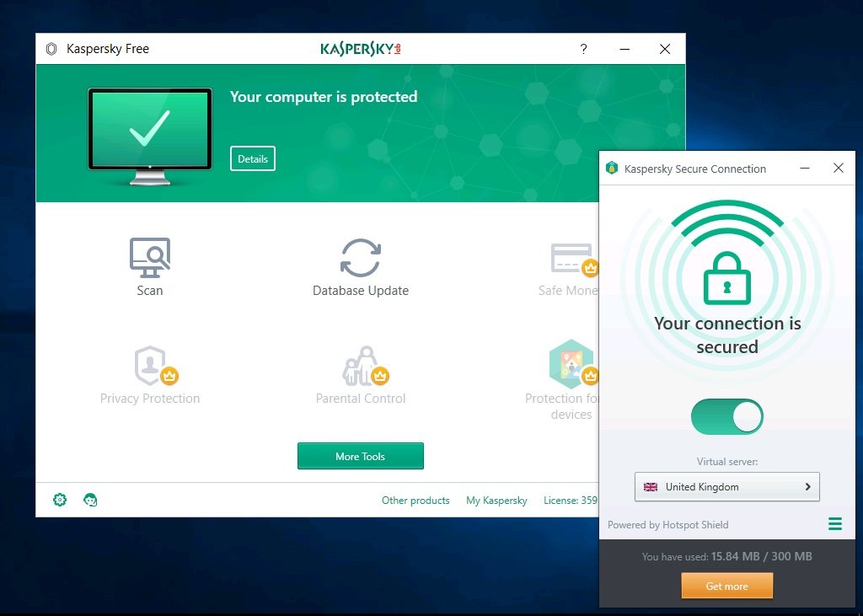Start a Database Update via its icon

click(361, 258)
